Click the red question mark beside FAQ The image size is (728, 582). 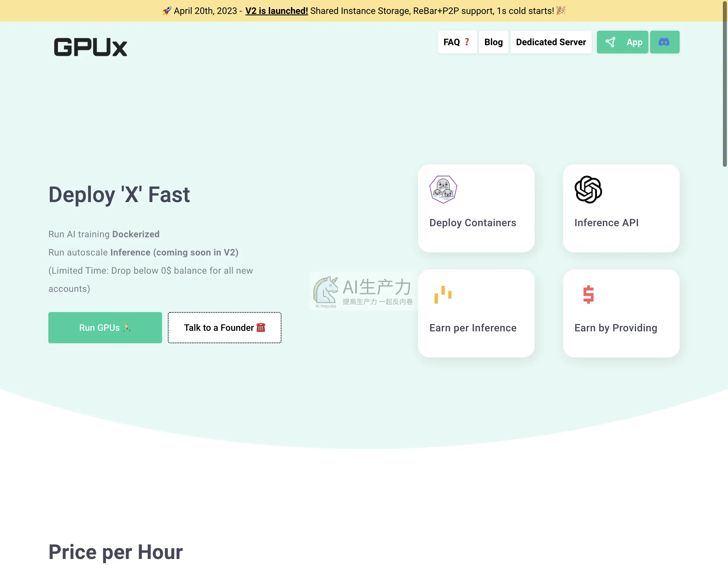click(467, 42)
